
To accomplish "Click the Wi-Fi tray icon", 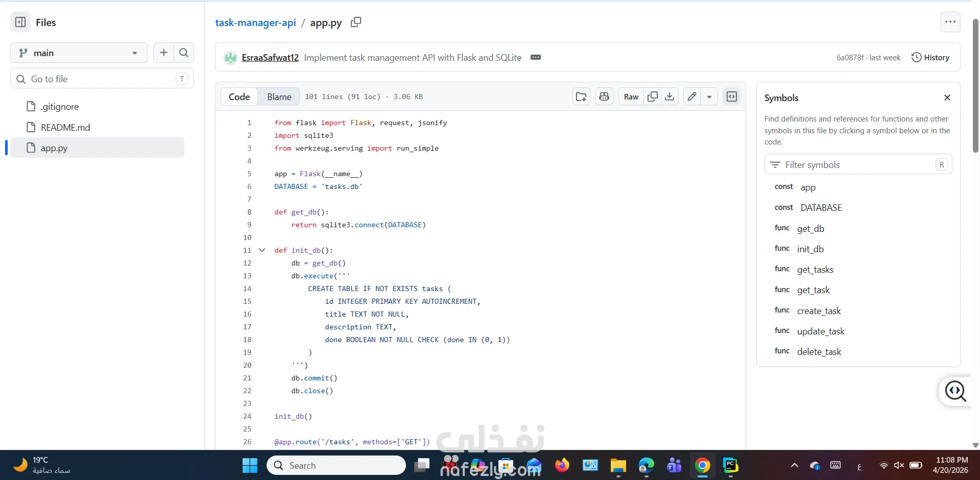I will click(x=883, y=465).
